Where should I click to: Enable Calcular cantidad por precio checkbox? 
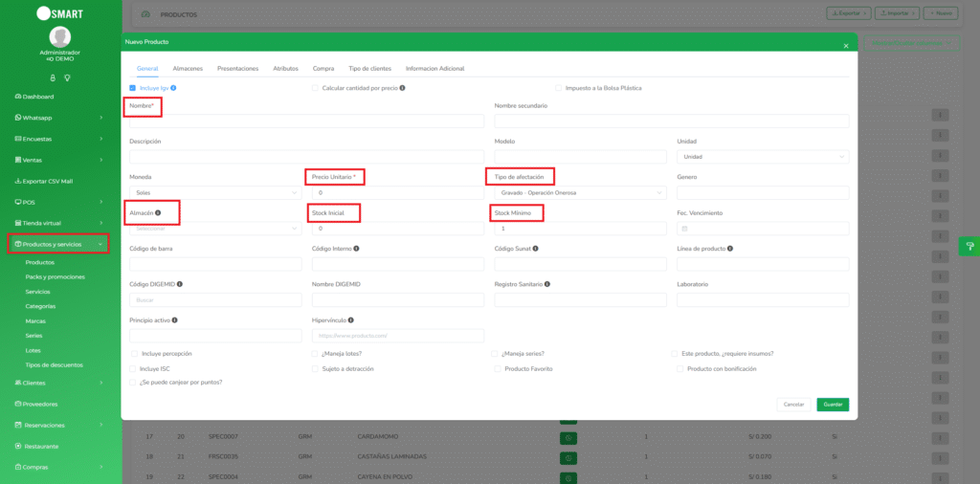(315, 88)
